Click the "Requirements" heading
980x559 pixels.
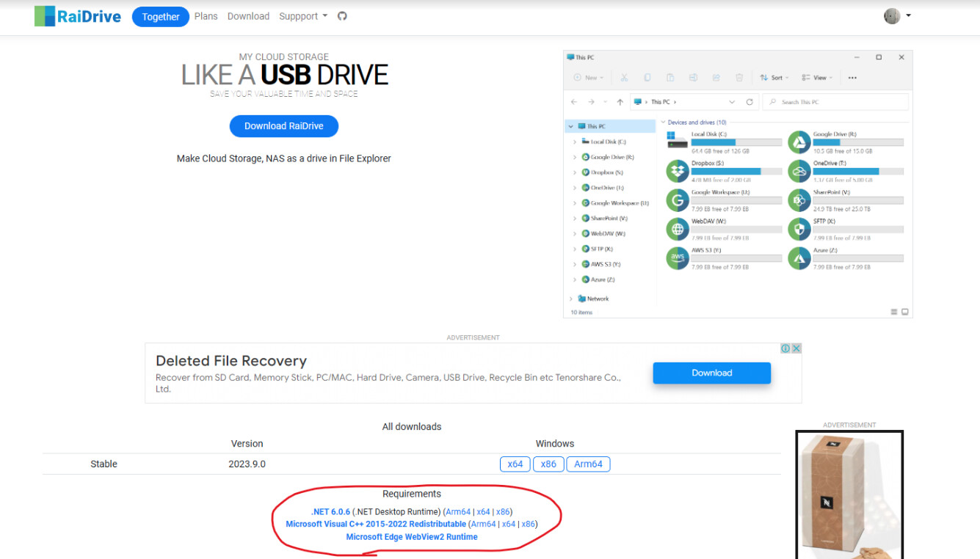tap(412, 494)
